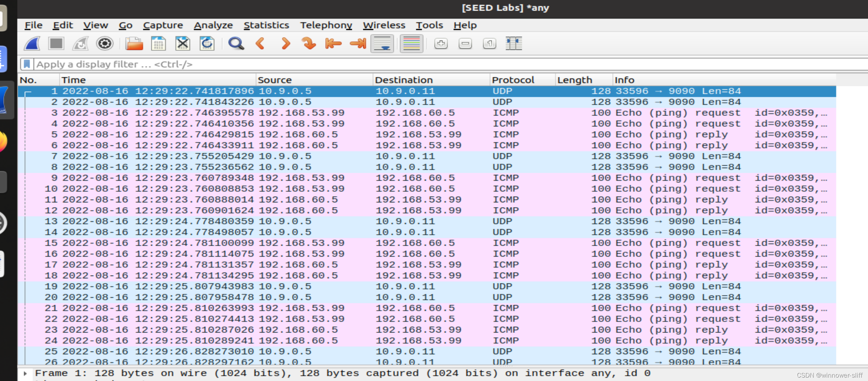The height and width of the screenshot is (381, 868).
Task: Go to the last packet
Action: [357, 44]
